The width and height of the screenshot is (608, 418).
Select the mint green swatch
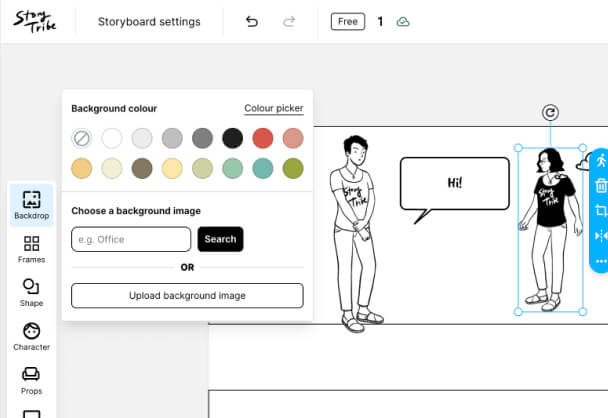click(233, 168)
